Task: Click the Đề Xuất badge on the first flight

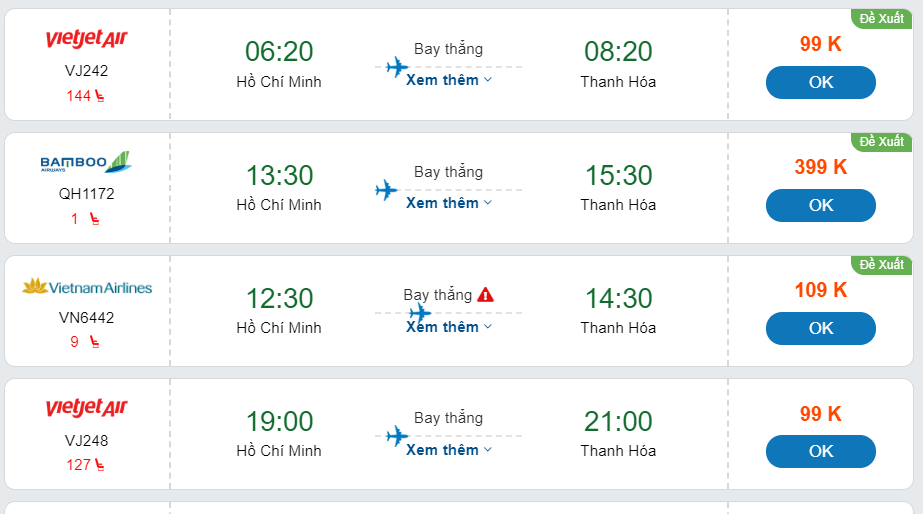Action: tap(881, 18)
